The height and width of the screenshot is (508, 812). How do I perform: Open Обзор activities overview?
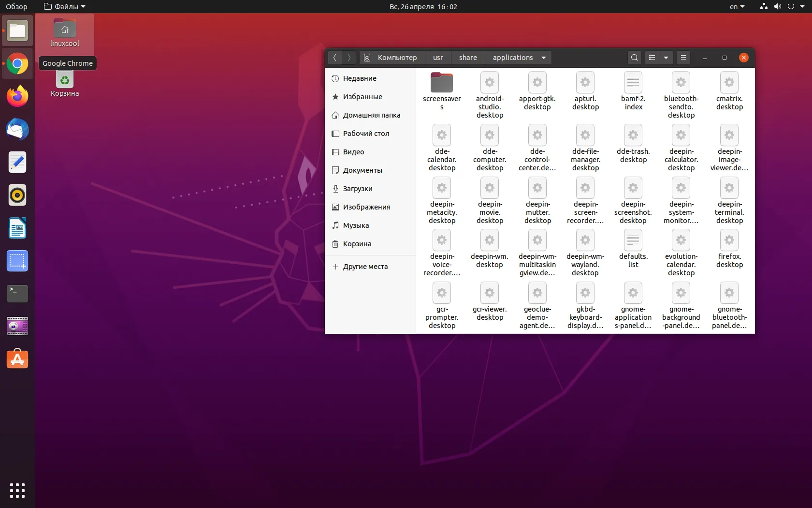pyautogui.click(x=16, y=7)
